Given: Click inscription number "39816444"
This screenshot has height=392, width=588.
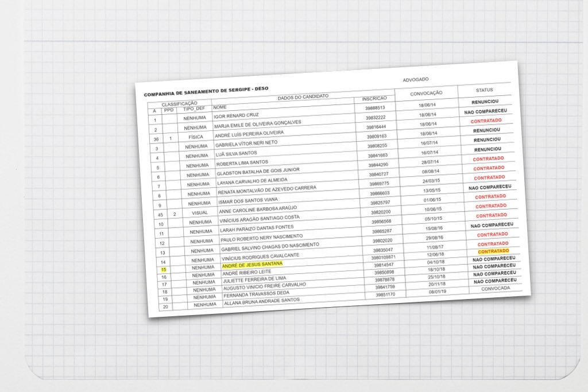Looking at the screenshot, I should [x=376, y=127].
